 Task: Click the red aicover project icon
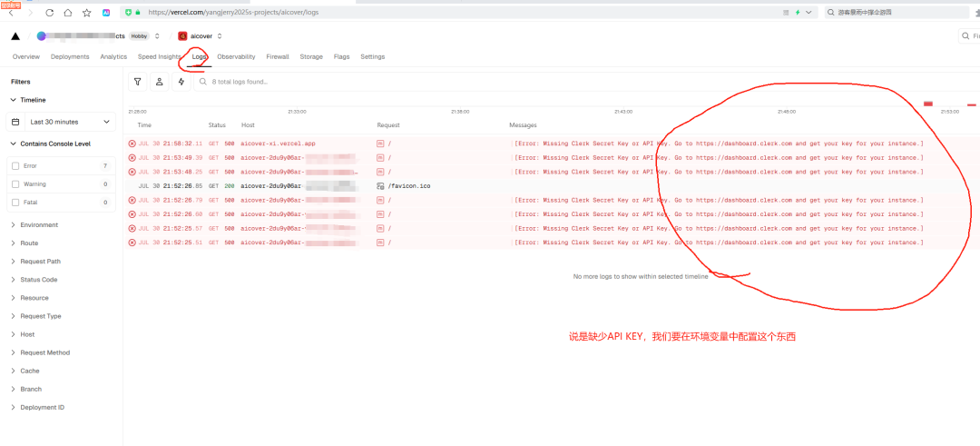click(x=181, y=36)
